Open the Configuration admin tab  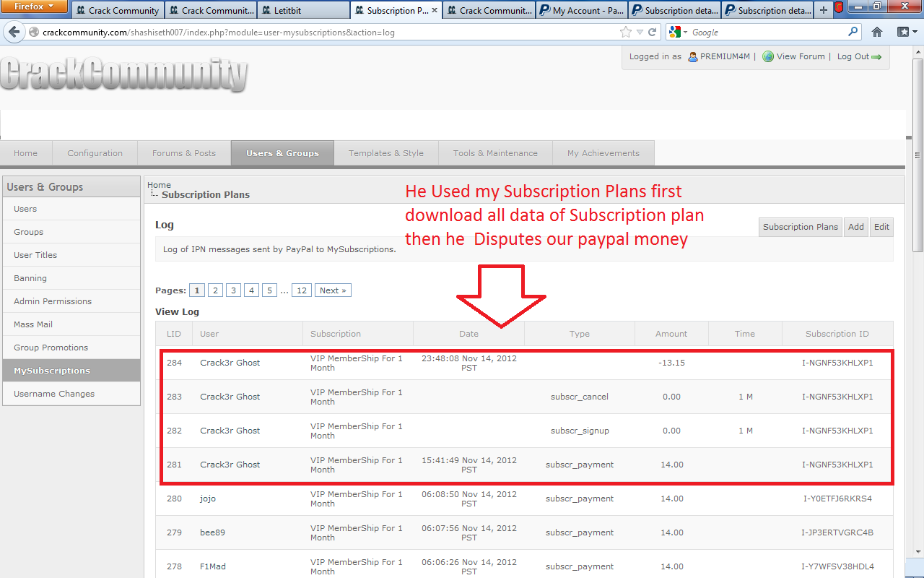(95, 153)
